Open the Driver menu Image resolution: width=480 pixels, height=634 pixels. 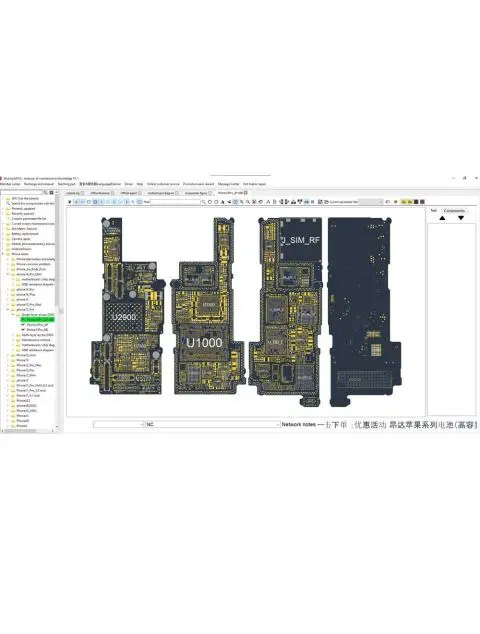129,184
